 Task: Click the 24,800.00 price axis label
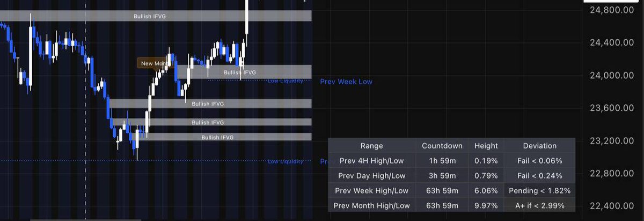[612, 10]
